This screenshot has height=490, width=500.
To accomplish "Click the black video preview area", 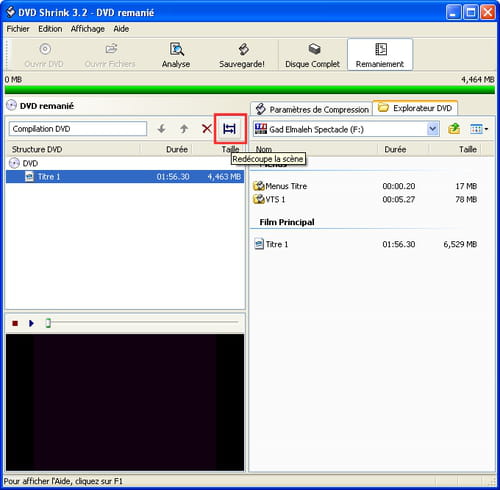I will 125,402.
